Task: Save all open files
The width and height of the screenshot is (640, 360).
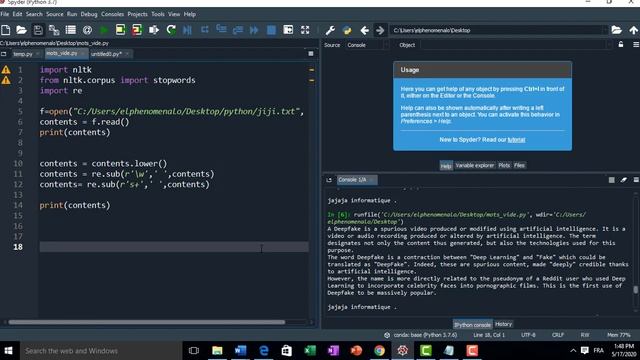Action: (x=54, y=30)
